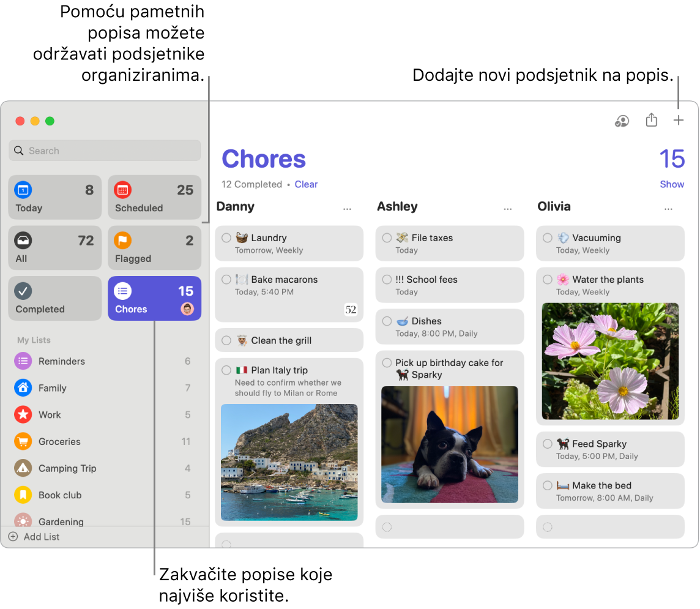Mark Vacuuming as complete
Viewport: 700px width, 609px height.
coord(548,237)
